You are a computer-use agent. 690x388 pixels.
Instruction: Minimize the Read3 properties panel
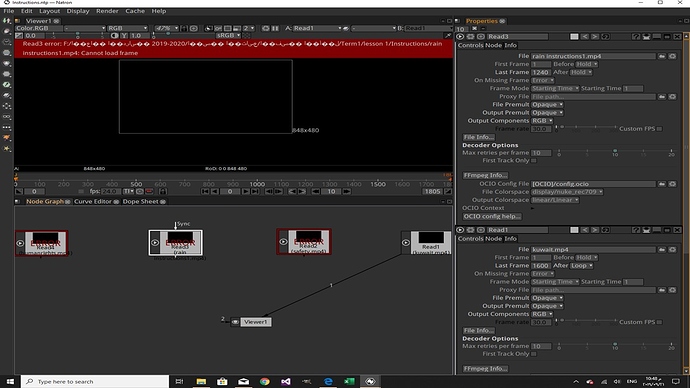point(657,37)
